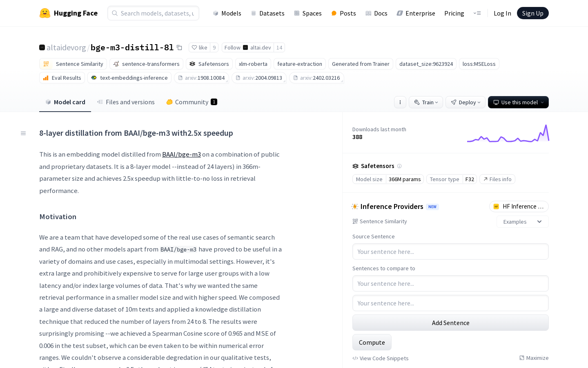Click the Sentence Similarity task label in widget
The image size is (588, 368).
tap(380, 221)
